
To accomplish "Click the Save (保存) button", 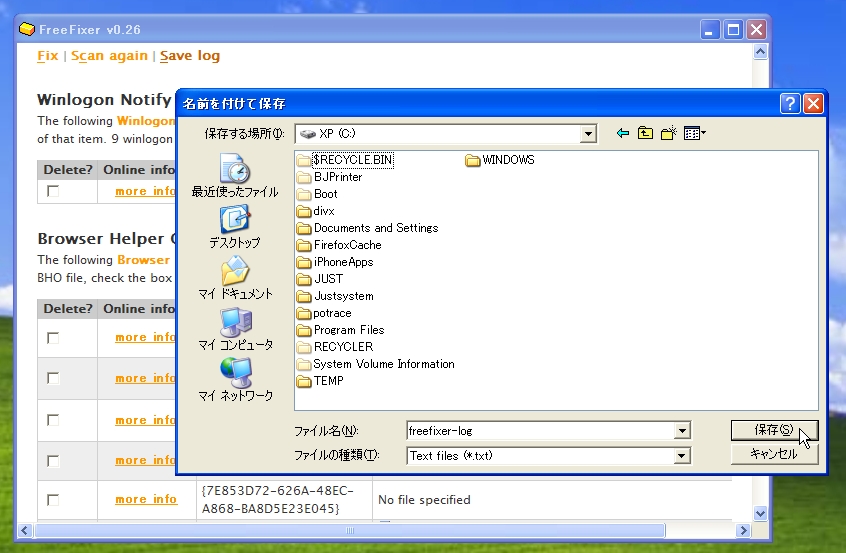I will [x=774, y=430].
